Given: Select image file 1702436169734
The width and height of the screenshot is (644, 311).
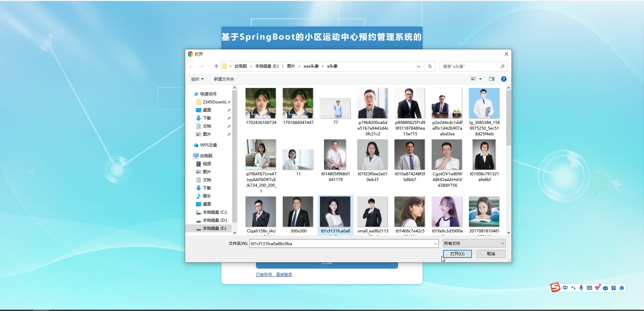Looking at the screenshot, I should 261,103.
